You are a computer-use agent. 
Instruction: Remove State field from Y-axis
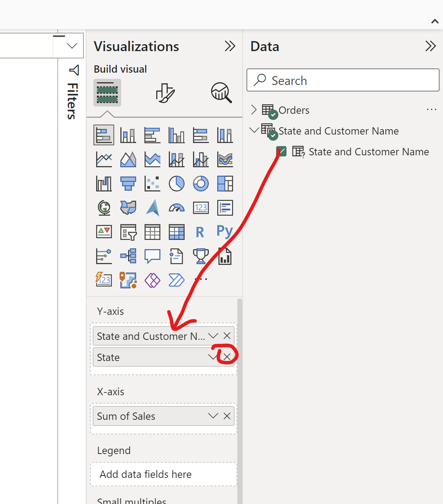(227, 357)
